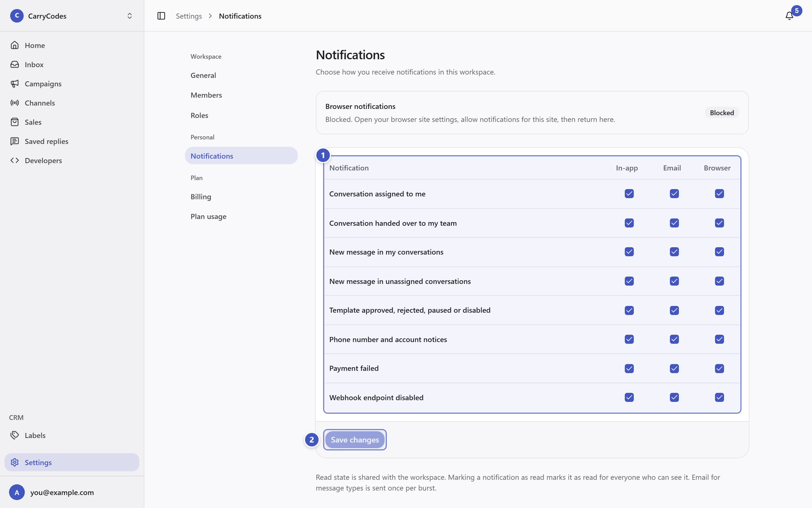Click the Blocked status badge
This screenshot has width=812, height=508.
point(722,113)
